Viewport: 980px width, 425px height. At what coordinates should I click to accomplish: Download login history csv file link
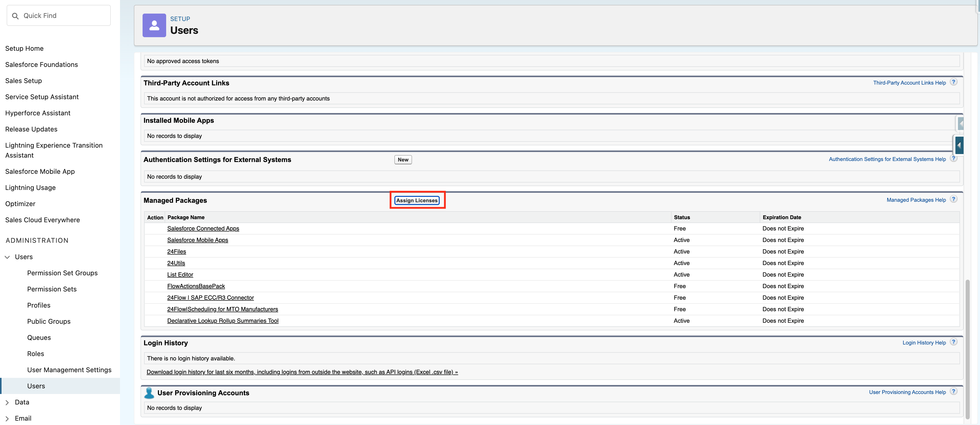point(302,372)
